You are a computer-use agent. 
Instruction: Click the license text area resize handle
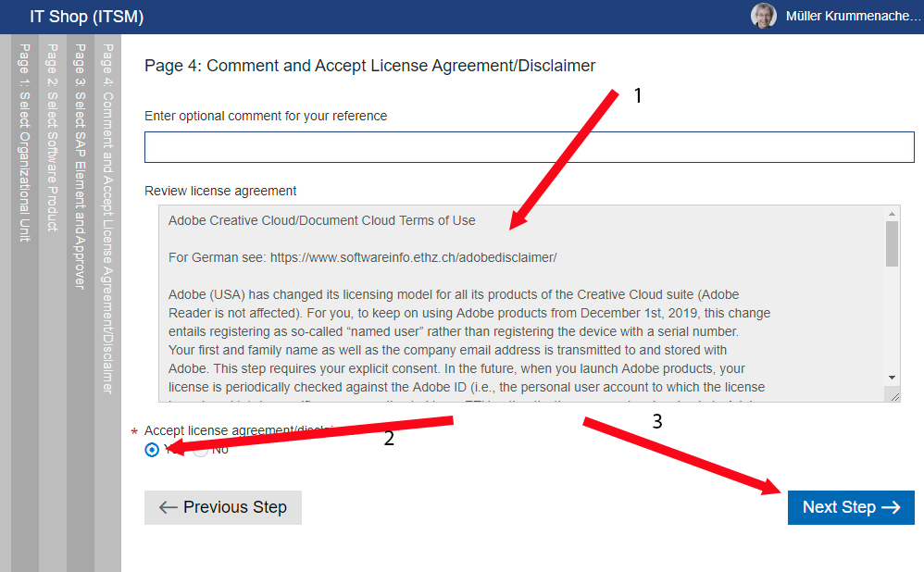point(894,397)
